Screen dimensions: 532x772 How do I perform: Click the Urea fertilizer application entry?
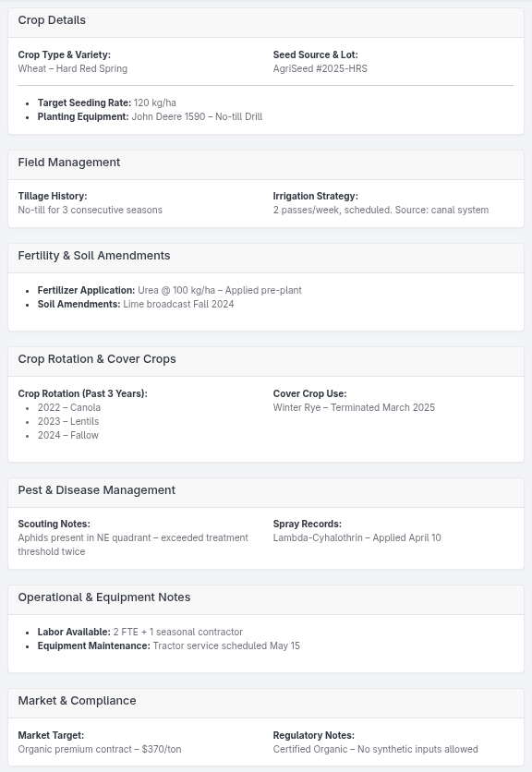coord(170,290)
